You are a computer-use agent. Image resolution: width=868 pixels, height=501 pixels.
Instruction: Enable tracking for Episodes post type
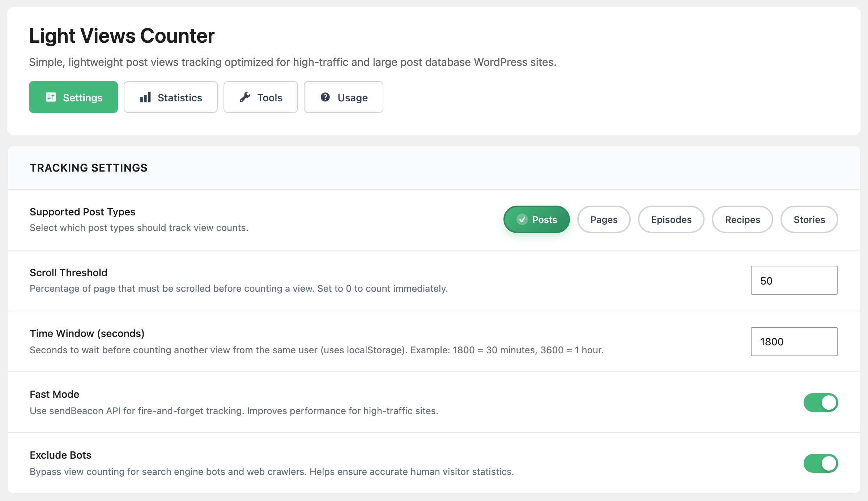pyautogui.click(x=671, y=219)
